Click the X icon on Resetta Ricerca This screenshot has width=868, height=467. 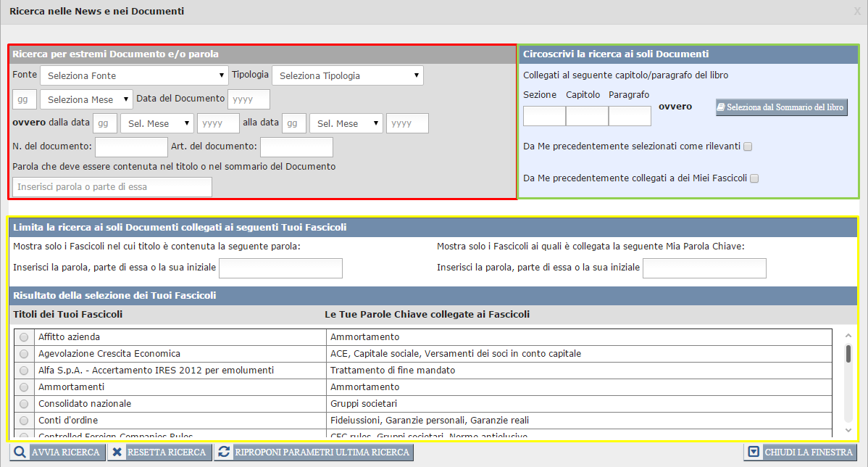pyautogui.click(x=117, y=452)
